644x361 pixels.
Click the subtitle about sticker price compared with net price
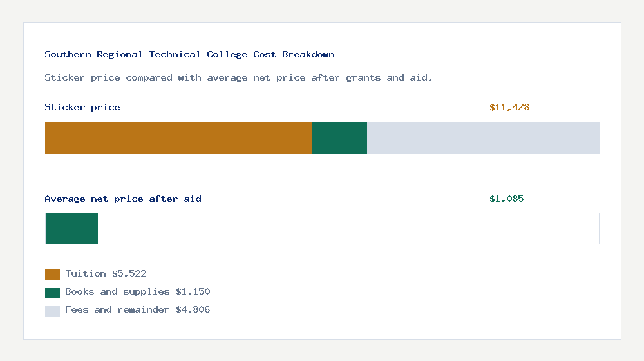[238, 78]
